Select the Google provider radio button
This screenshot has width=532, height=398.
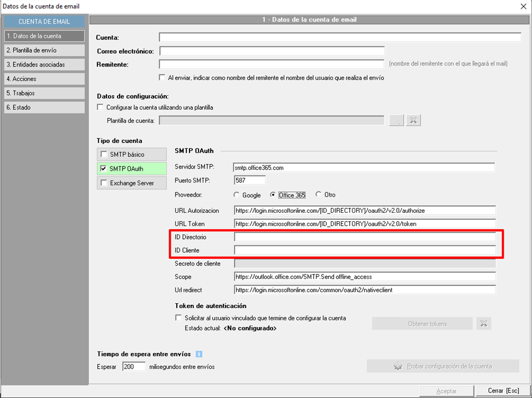click(237, 195)
